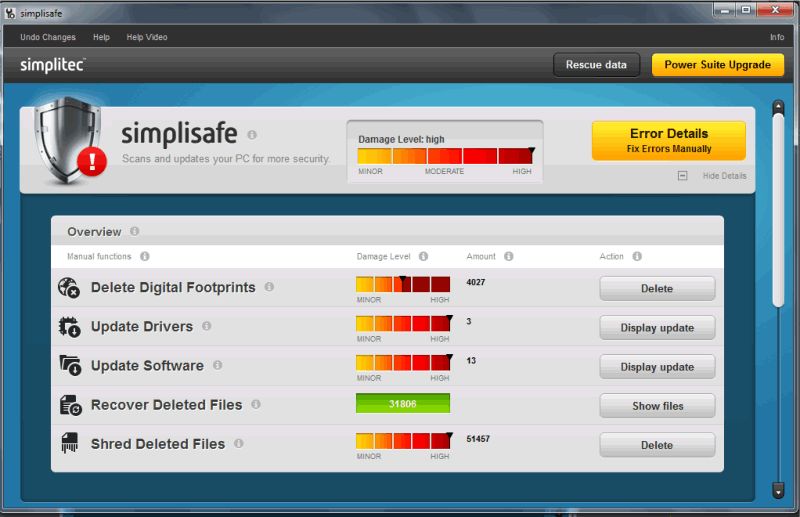The height and width of the screenshot is (517, 800).
Task: Click info icon beside Delete Digital Footprints
Action: (269, 287)
